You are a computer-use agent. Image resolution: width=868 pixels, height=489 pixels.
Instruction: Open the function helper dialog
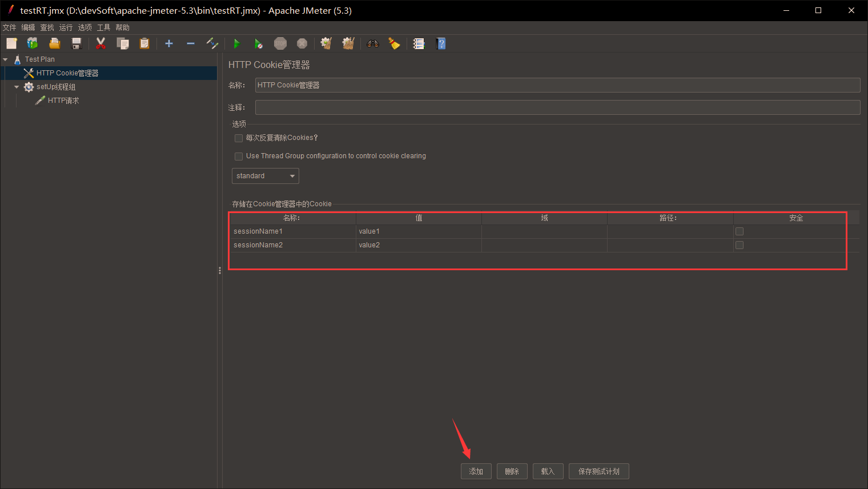(x=419, y=43)
